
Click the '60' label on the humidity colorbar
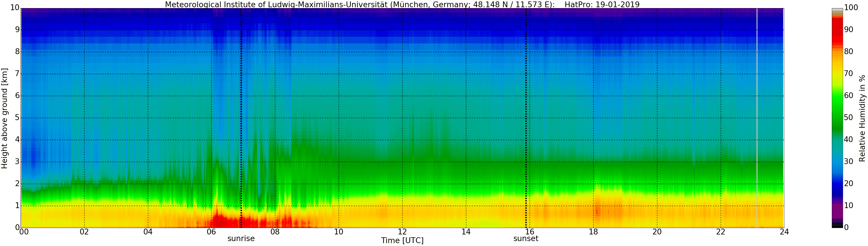click(848, 96)
